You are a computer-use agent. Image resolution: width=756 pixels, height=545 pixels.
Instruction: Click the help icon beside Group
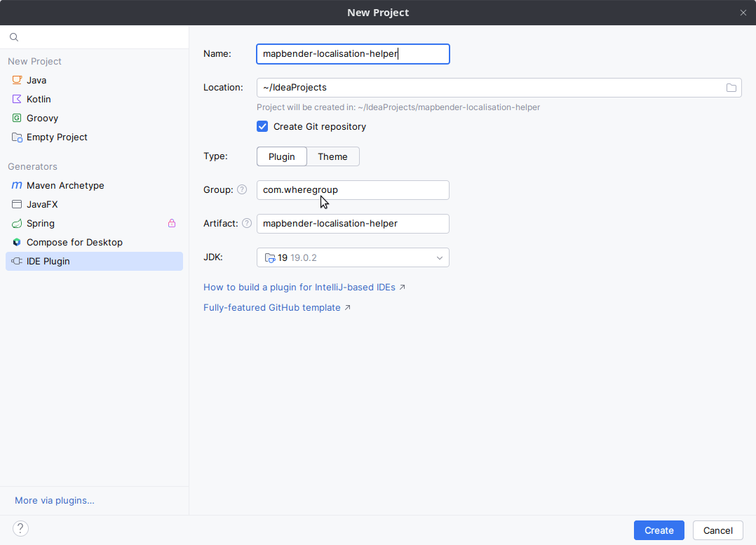pos(242,189)
